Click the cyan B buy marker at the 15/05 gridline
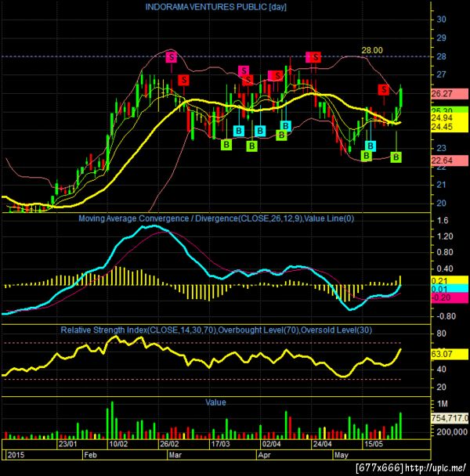 (371, 146)
